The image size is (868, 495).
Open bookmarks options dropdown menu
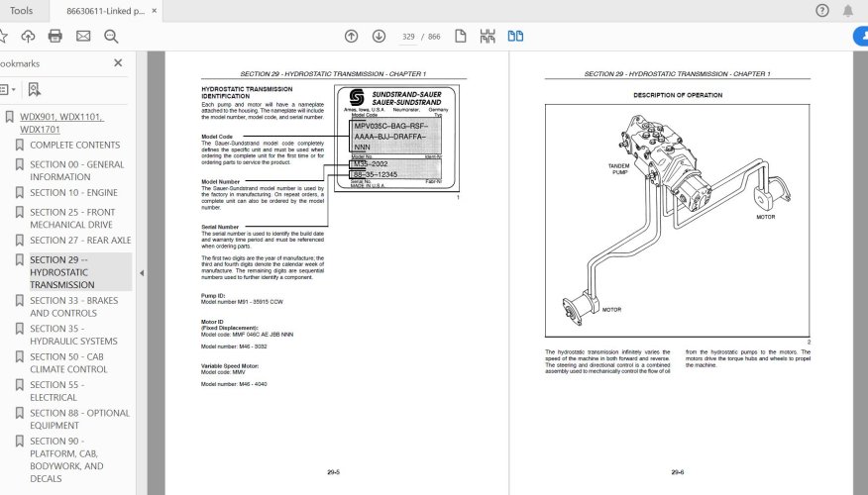point(7,90)
